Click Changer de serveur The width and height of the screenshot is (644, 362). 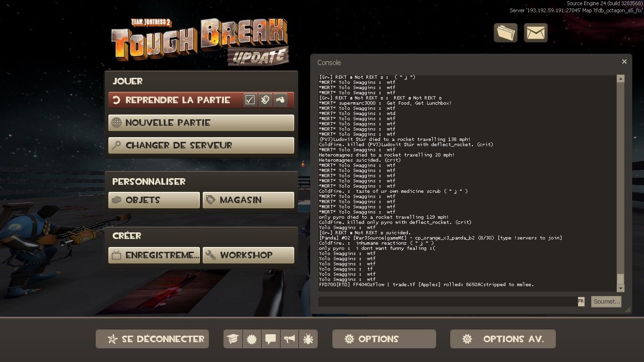(201, 145)
